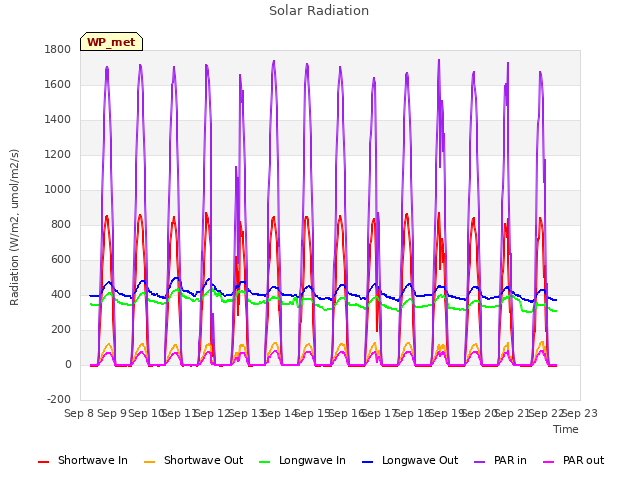Click the purple PAR in legend swatch
Screen dimensions: 640x480
480,461
